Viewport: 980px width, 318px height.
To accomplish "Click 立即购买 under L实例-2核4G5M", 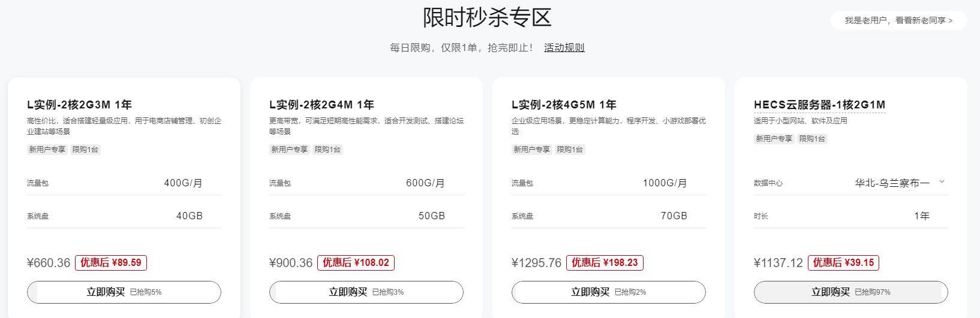I will [608, 292].
